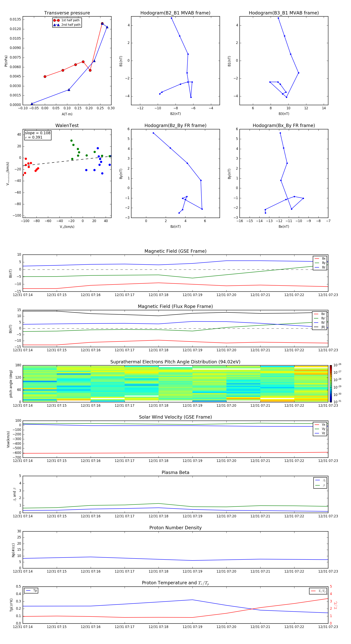
Task: Select the 'Hodogram(B3_B1 MVAB frame)' title
Action: 284,13
